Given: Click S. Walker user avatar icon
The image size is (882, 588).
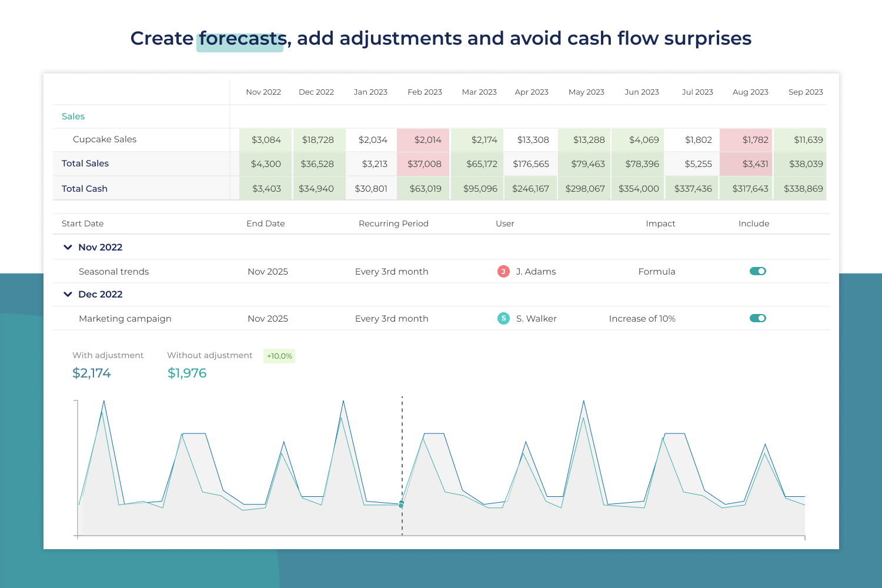Looking at the screenshot, I should tap(503, 318).
